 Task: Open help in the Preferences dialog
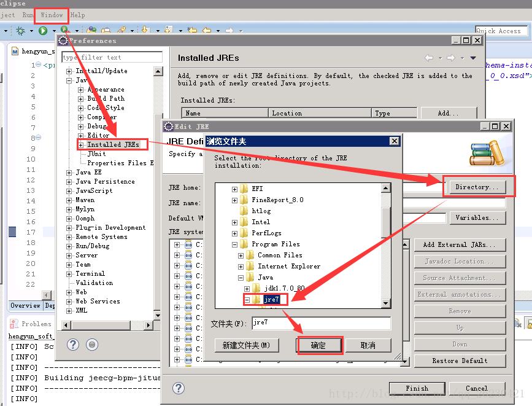tap(73, 345)
